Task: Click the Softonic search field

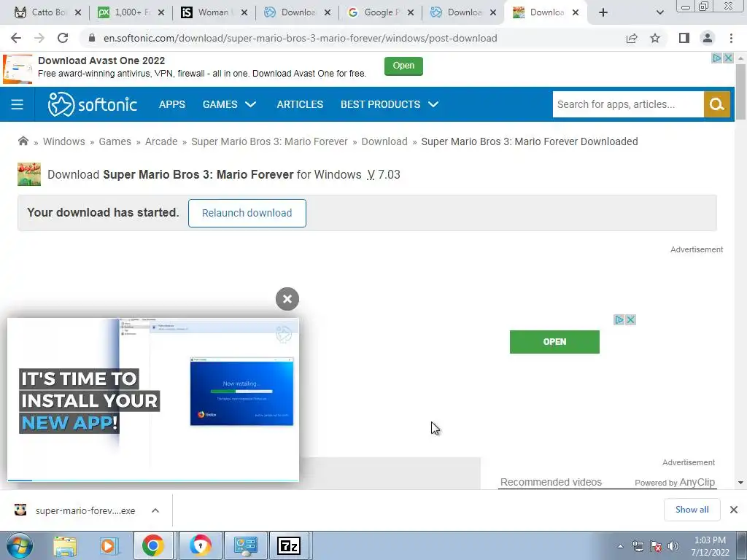Action: (628, 104)
